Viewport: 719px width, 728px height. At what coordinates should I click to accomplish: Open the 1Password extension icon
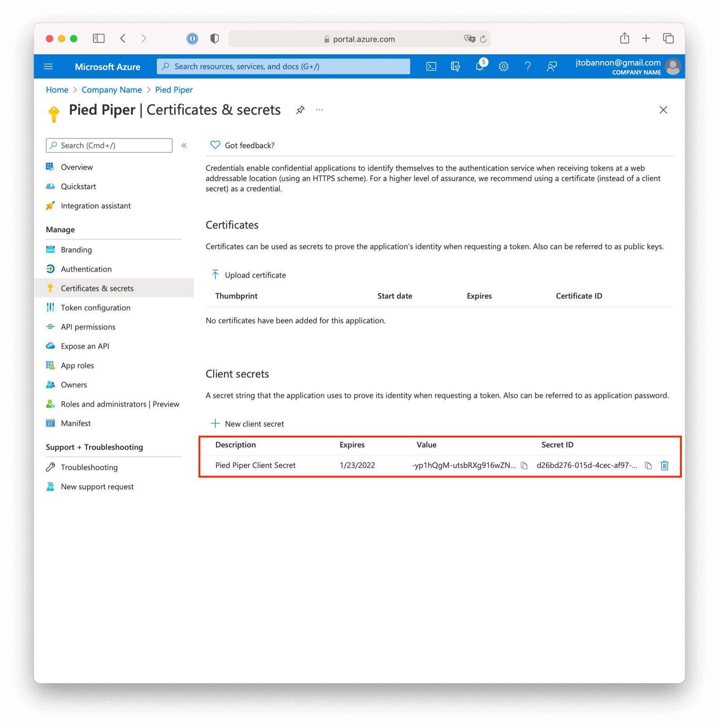pyautogui.click(x=192, y=39)
